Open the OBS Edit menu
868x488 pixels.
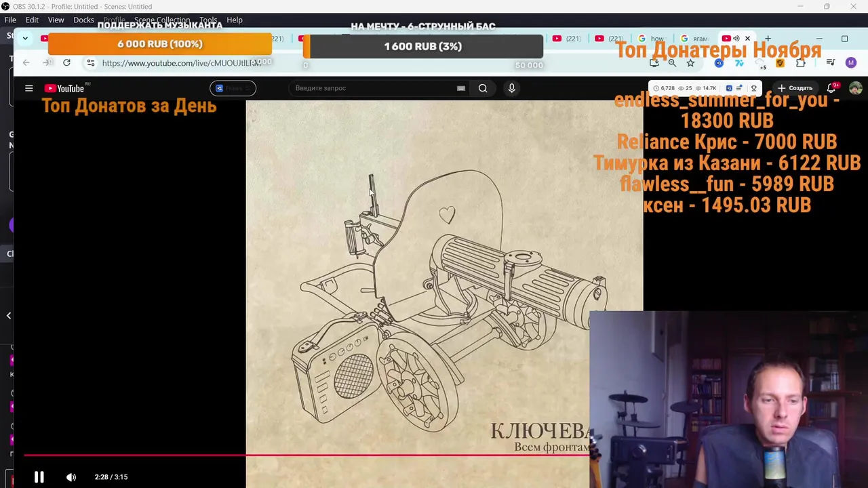click(32, 20)
